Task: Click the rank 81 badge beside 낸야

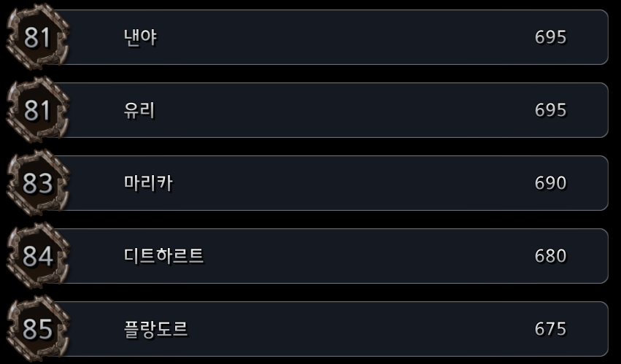Action: (38, 36)
